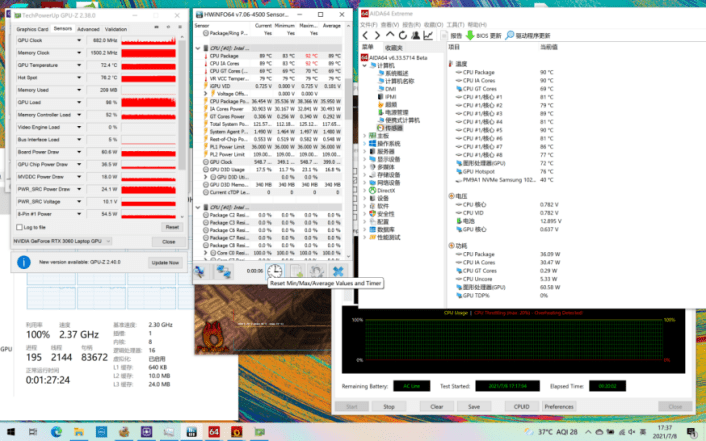Collapse first CPU [#0] Intel group in HWiNFO

click(198, 48)
